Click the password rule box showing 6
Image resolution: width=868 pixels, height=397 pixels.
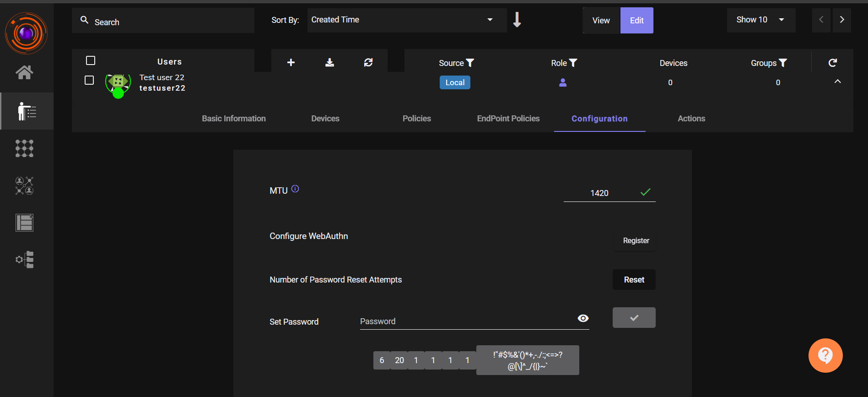(x=382, y=360)
